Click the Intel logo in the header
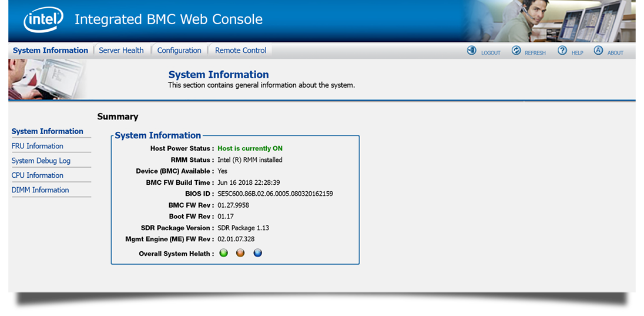Viewport: 644px width, 316px height. (43, 20)
